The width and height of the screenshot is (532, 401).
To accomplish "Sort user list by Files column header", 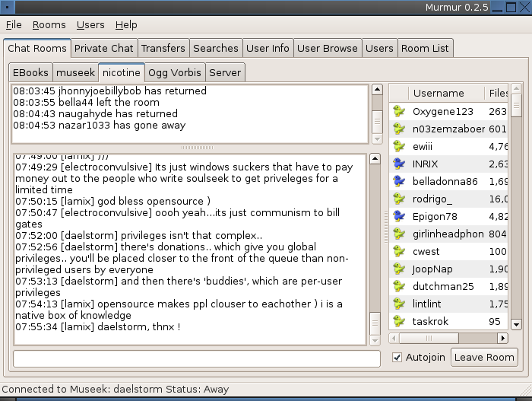I will 496,93.
